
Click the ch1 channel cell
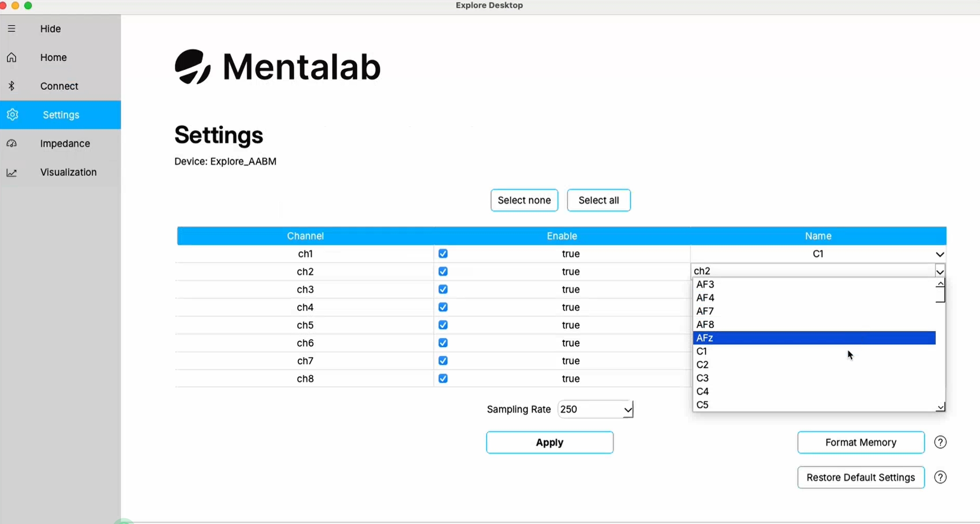pos(305,254)
